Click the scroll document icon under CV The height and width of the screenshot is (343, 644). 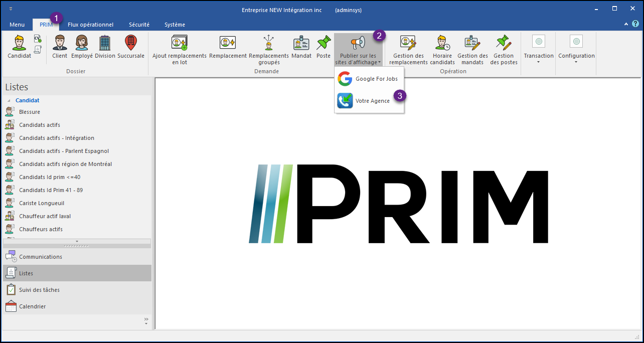pos(38,49)
